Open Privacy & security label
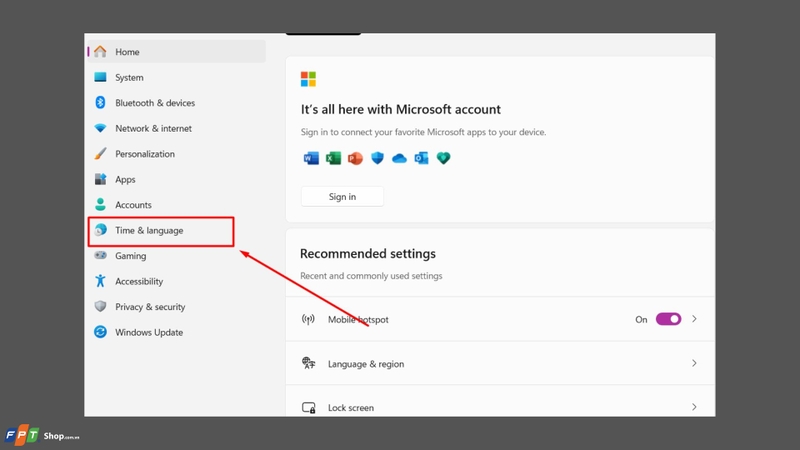 click(150, 307)
